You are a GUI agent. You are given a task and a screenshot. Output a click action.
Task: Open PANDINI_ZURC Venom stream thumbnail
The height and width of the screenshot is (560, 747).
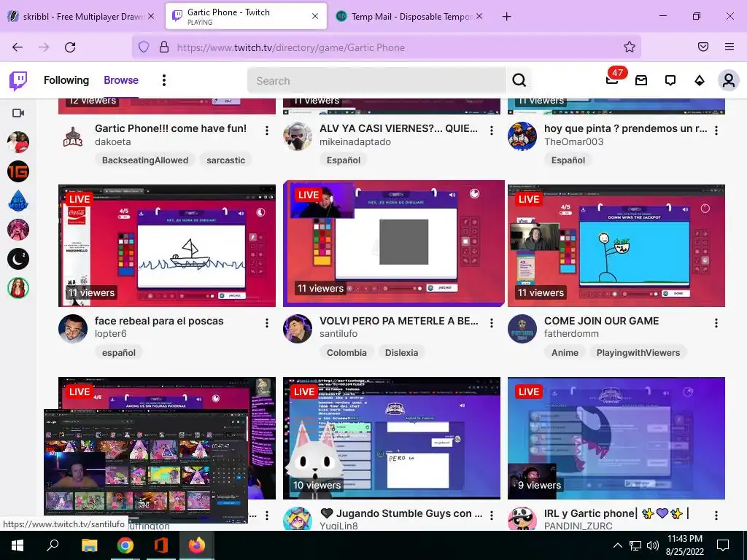[x=616, y=438]
